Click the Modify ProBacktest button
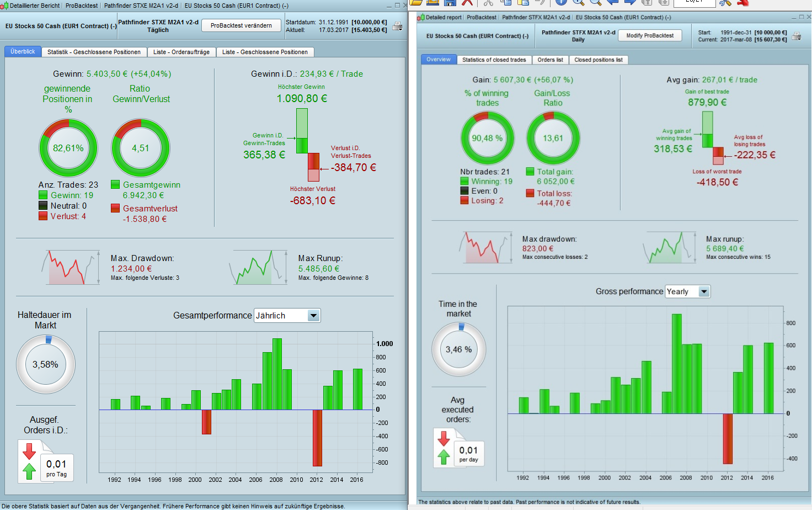This screenshot has width=812, height=510. click(650, 35)
